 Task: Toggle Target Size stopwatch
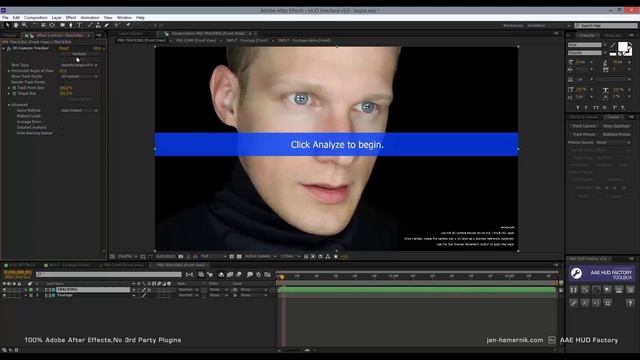click(14, 93)
